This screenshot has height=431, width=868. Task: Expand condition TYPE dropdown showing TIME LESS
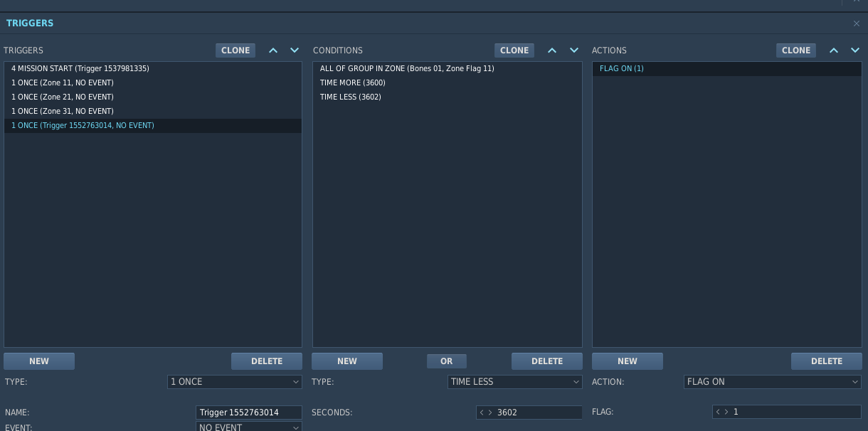[x=514, y=382]
